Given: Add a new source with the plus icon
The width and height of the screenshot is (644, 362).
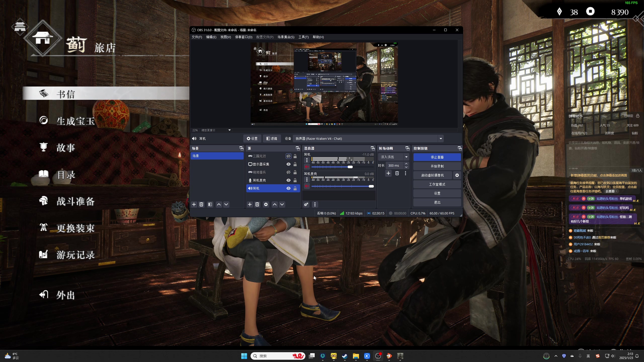Looking at the screenshot, I should coord(250,204).
